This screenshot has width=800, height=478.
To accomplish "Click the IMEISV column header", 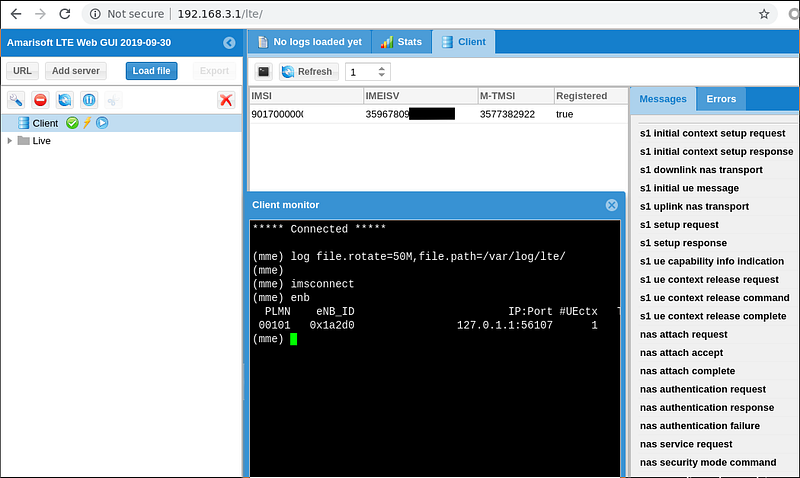I will (x=420, y=96).
